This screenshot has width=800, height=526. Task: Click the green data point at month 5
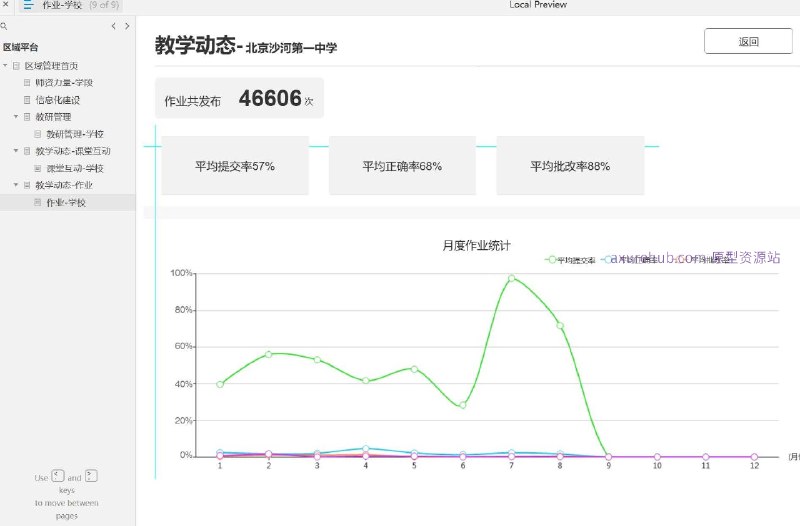click(414, 369)
